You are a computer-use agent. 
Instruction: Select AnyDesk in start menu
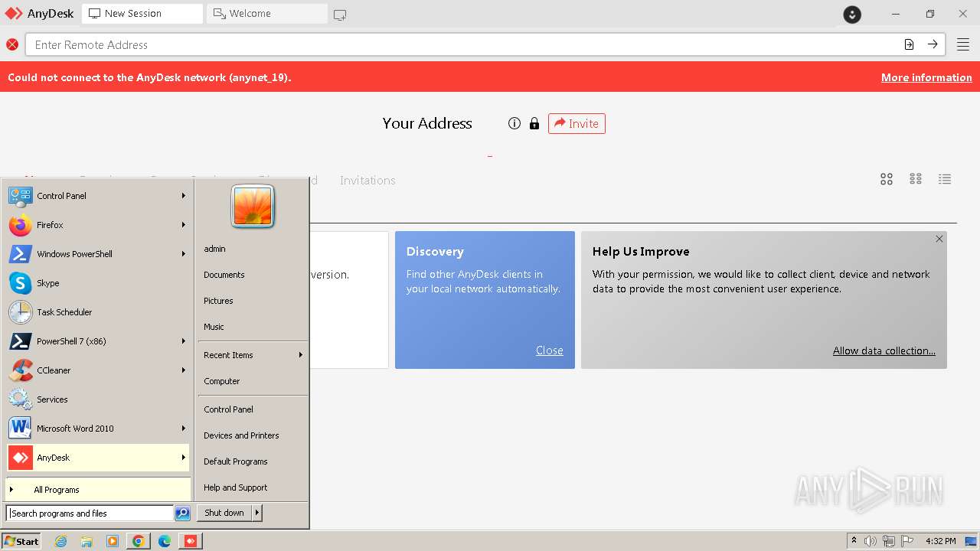coord(98,458)
